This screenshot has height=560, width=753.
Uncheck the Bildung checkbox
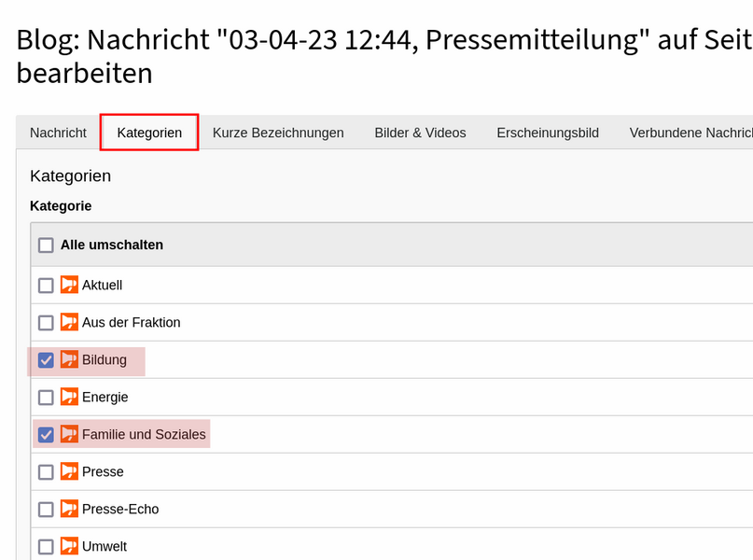(46, 359)
